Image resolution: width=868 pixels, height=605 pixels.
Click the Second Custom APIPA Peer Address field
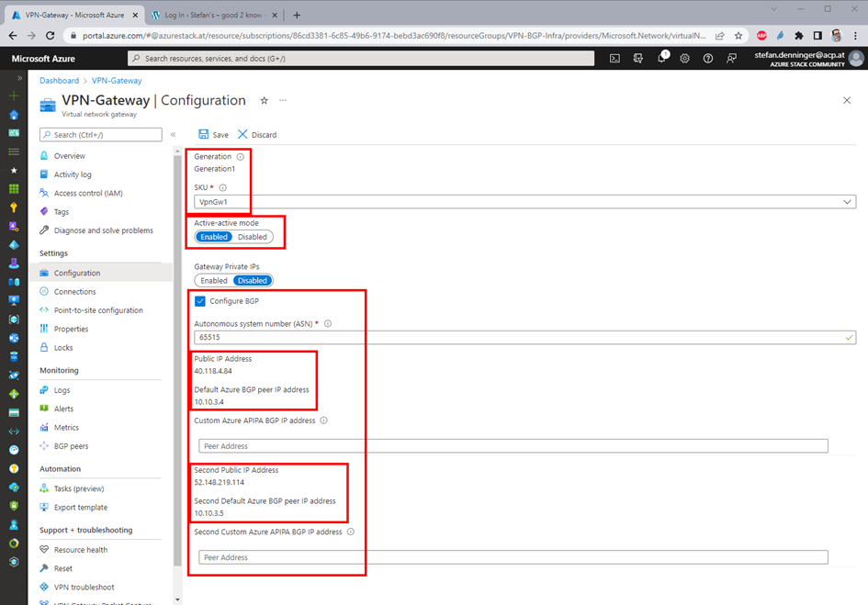point(513,557)
